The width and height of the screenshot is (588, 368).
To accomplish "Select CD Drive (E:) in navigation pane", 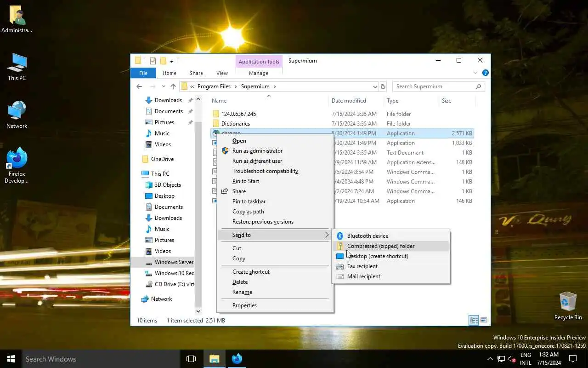I will click(170, 284).
